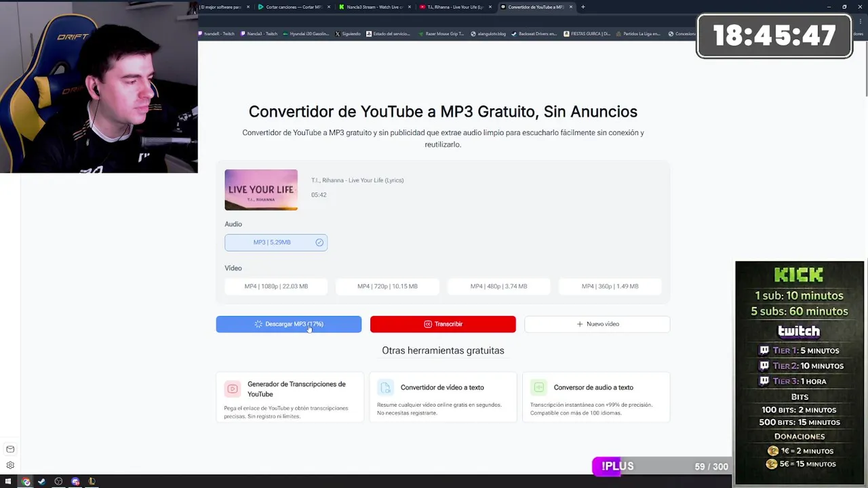The height and width of the screenshot is (488, 868).
Task: Click the checkmark on MP3 5.29MB option
Action: pos(319,243)
